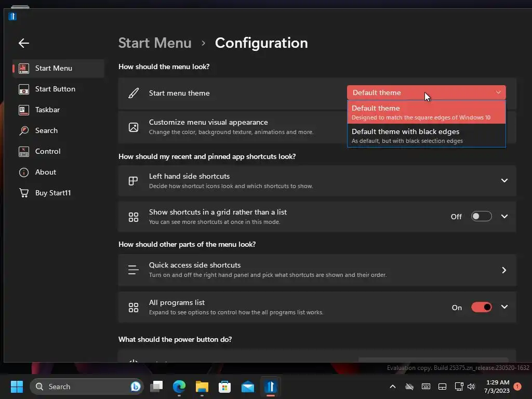Toggle Show shortcuts in a grid switch
This screenshot has width=532, height=399.
pyautogui.click(x=481, y=217)
